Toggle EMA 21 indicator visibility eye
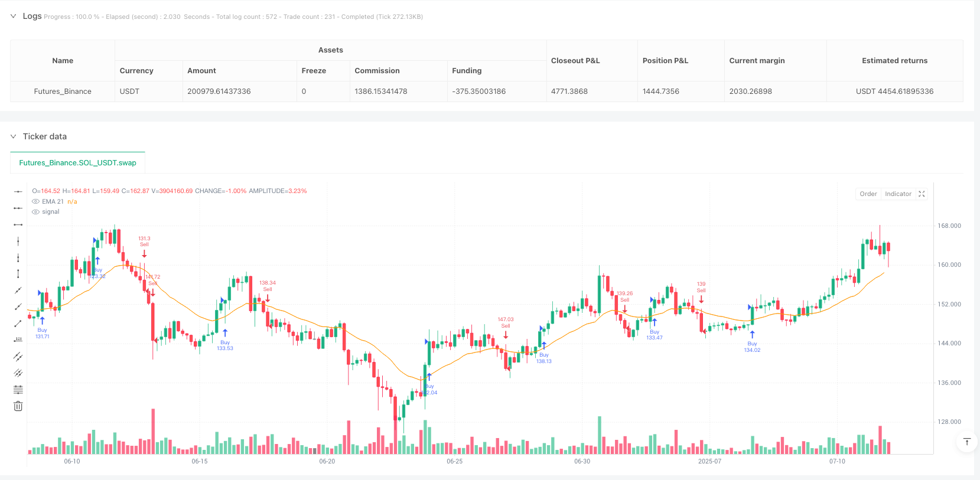The width and height of the screenshot is (980, 480). click(x=35, y=202)
